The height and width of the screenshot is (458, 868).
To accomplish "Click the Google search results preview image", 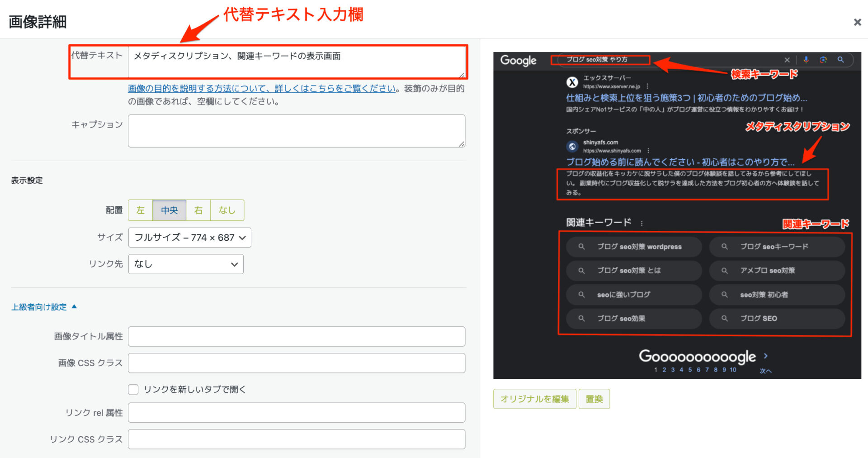I will (677, 215).
